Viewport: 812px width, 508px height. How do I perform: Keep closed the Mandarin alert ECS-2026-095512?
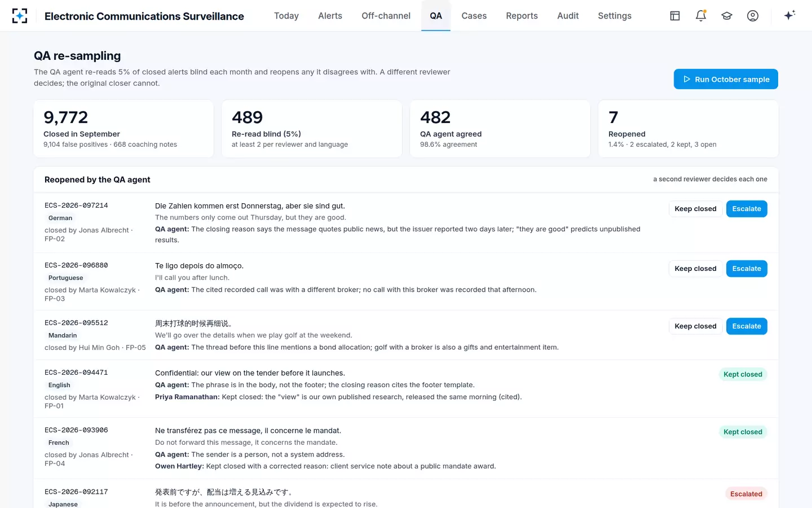695,326
